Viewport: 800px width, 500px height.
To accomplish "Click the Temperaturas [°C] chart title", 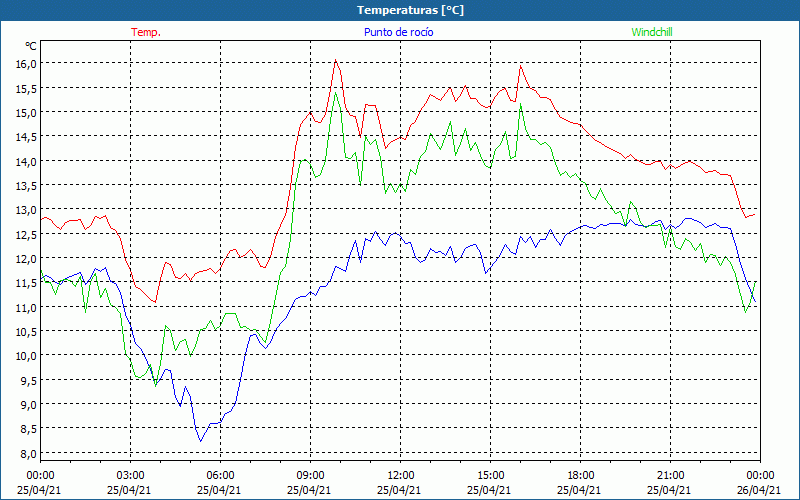I will click(x=410, y=10).
